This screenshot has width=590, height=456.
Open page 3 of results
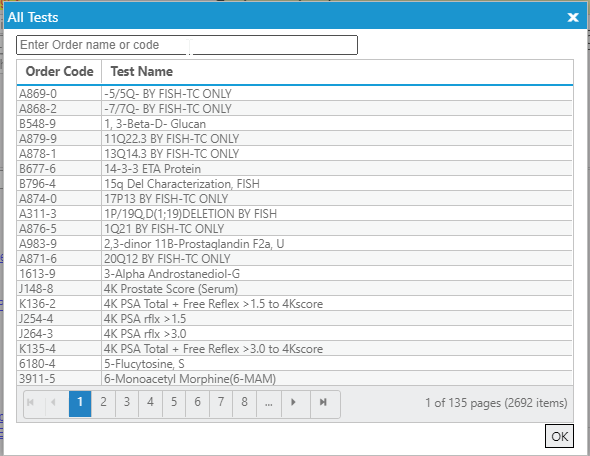(127, 403)
